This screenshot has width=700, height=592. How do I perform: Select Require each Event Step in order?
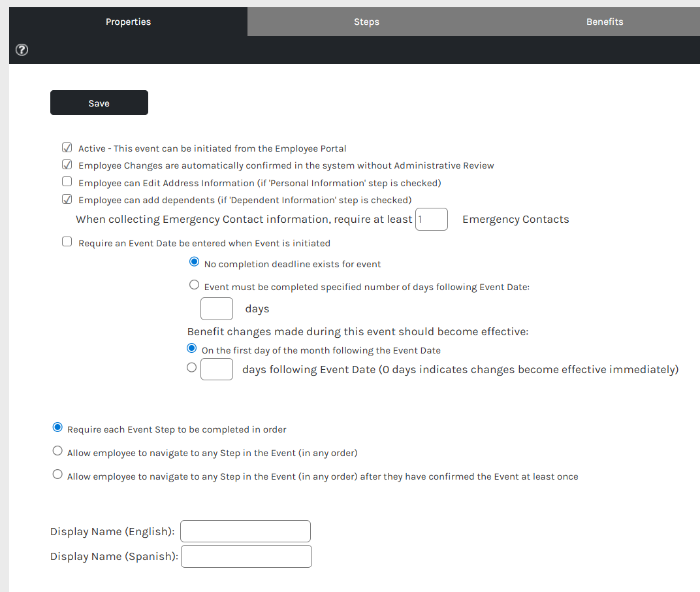coord(57,427)
